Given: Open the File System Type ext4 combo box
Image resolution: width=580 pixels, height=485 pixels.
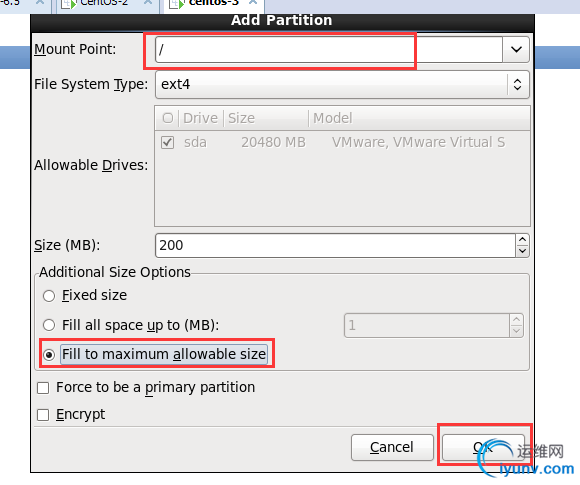Looking at the screenshot, I should [342, 85].
